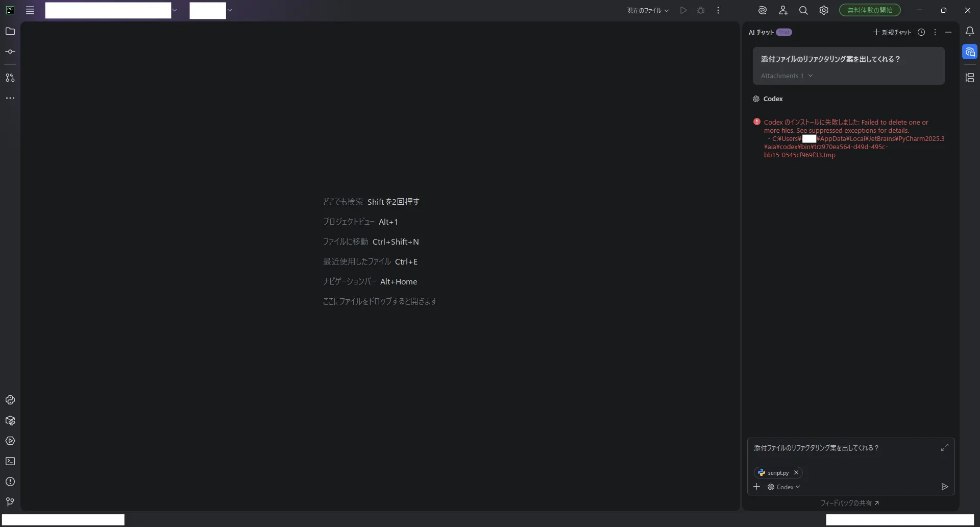980x527 pixels.
Task: Open the Pull Requests tool window
Action: click(10, 78)
